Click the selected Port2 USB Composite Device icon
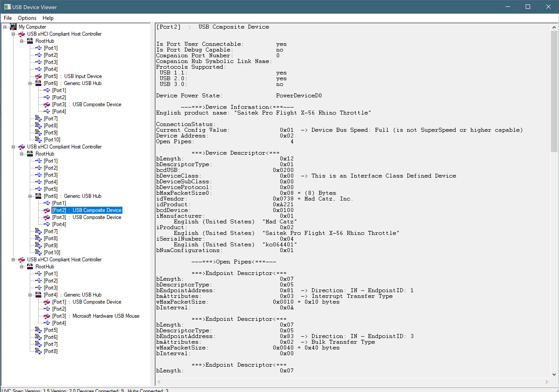Screen dimensions: 559x392 pyautogui.click(x=47, y=210)
